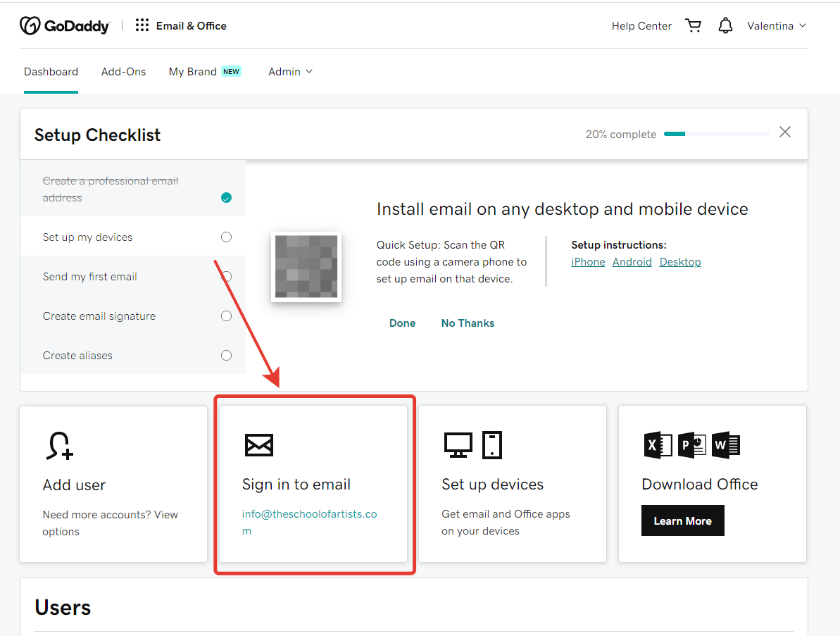The image size is (840, 636).
Task: Expand the Valentina account menu
Action: (x=777, y=26)
